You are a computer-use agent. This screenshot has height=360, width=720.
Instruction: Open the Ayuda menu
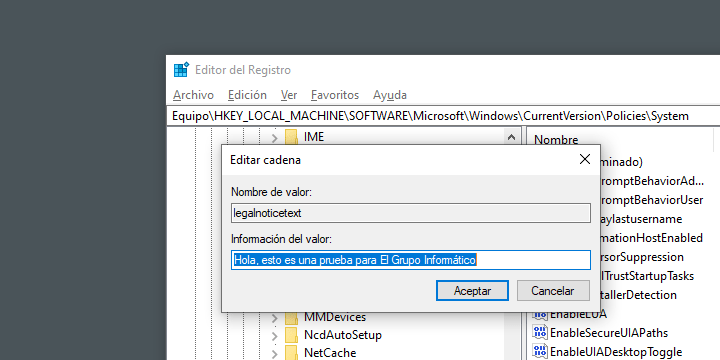click(389, 95)
